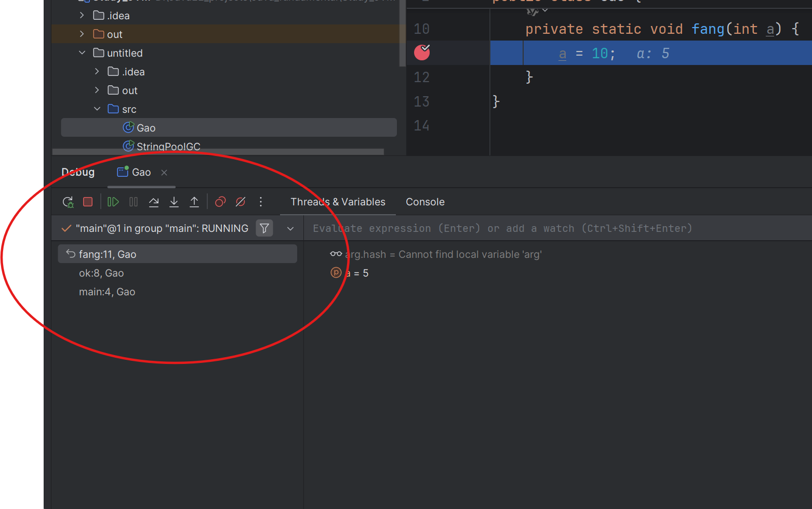Screen dimensions: 812x509
Task: Expand .idea folder under untitled
Action: tap(97, 72)
